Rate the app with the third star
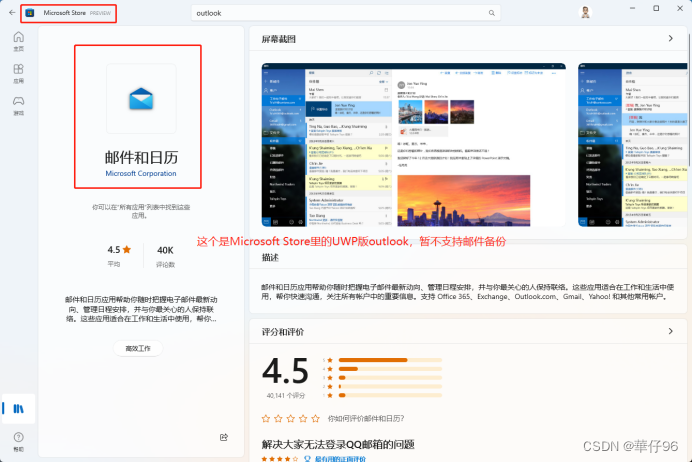 pyautogui.click(x=290, y=418)
